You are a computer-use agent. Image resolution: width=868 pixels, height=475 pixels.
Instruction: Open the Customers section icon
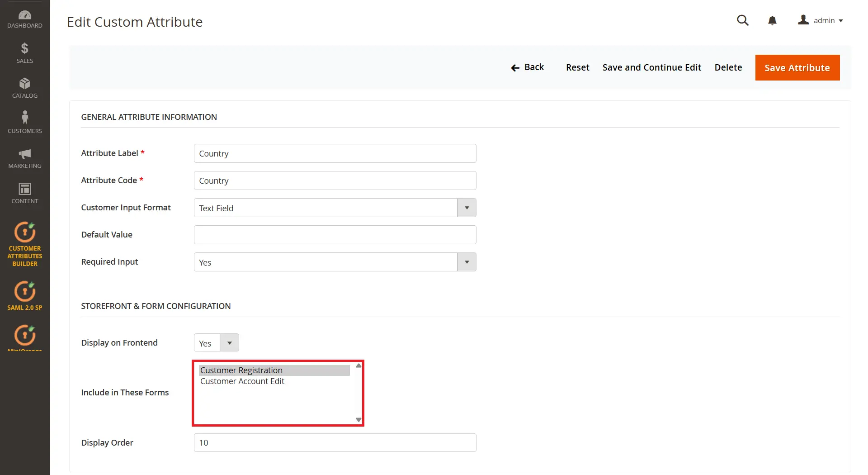click(x=25, y=121)
